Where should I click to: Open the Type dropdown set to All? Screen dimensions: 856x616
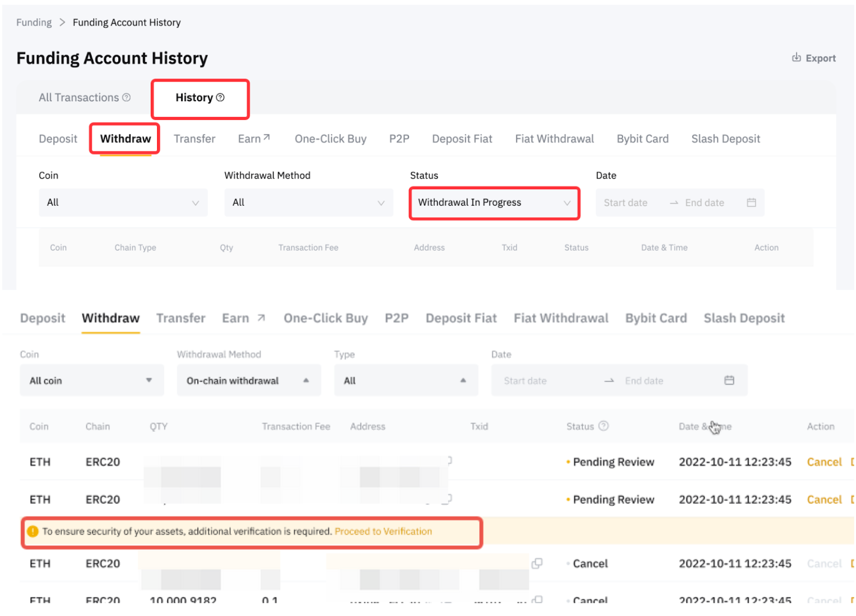[x=405, y=380]
